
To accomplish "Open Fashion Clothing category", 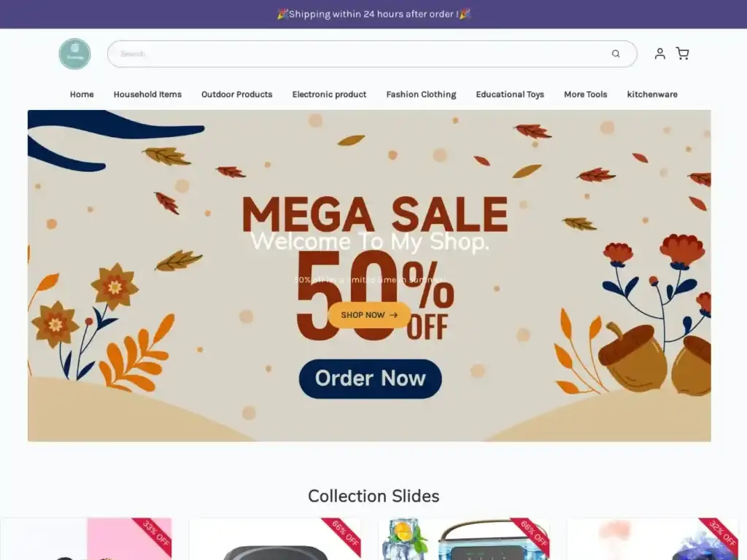I will tap(421, 94).
